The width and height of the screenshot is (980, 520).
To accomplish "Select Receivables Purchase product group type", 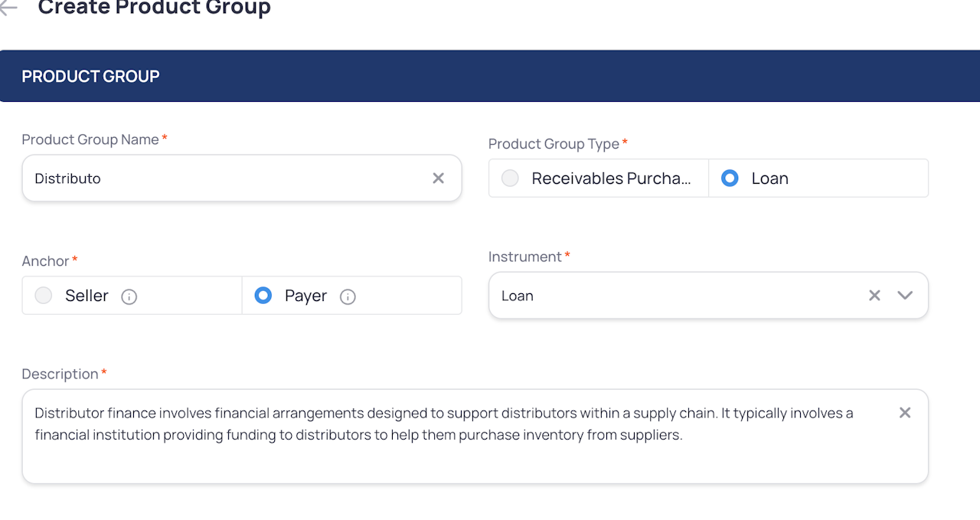I will [x=510, y=178].
